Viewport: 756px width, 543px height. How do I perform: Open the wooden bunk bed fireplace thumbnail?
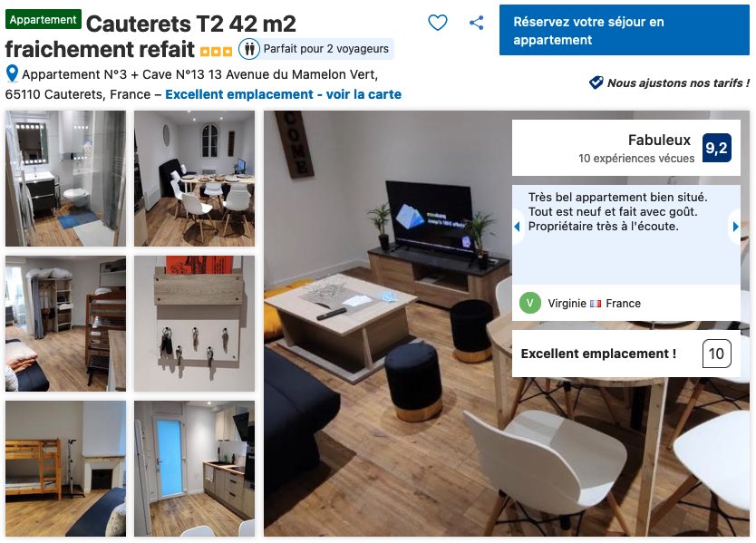pyautogui.click(x=65, y=469)
